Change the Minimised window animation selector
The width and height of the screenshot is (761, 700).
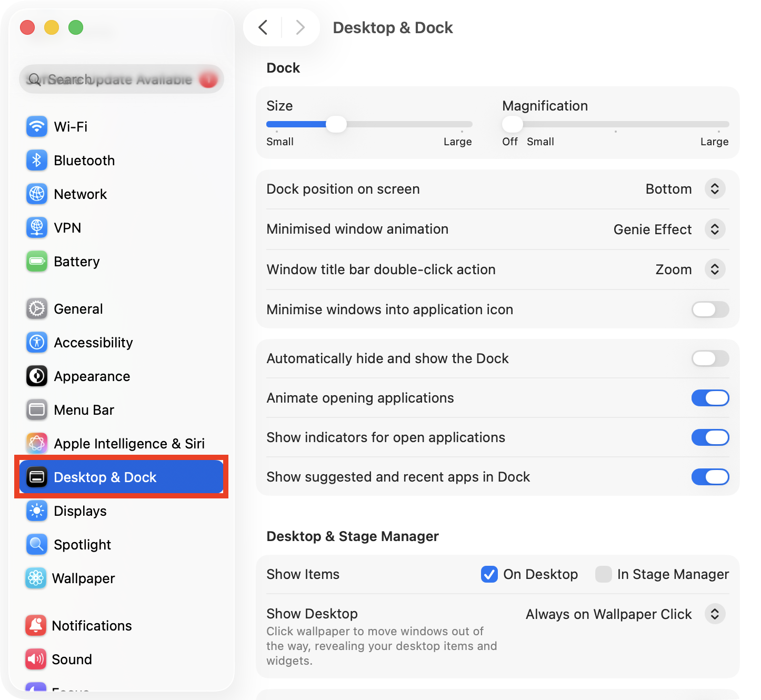(715, 229)
